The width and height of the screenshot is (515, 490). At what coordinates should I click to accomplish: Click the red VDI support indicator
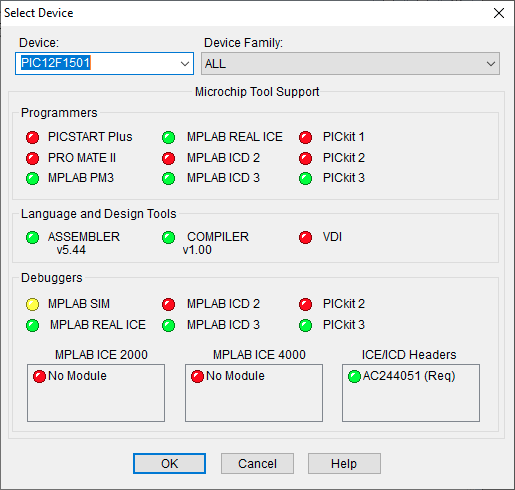pos(306,237)
